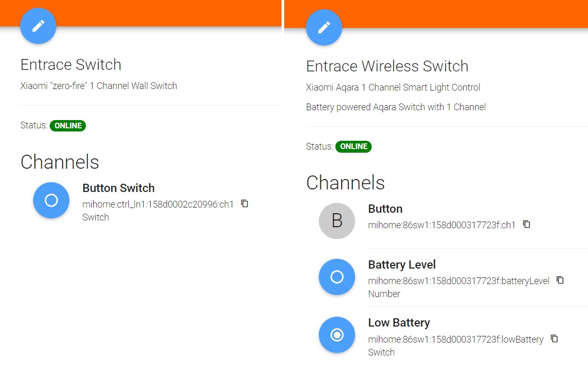Click mihome:86sw1:158d000317723f:ch1 text
The height and width of the screenshot is (369, 588).
coord(442,225)
